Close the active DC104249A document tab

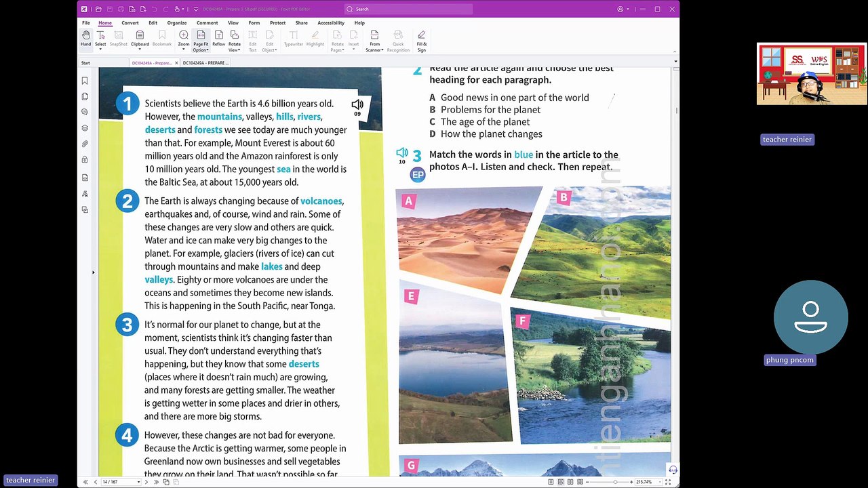176,63
